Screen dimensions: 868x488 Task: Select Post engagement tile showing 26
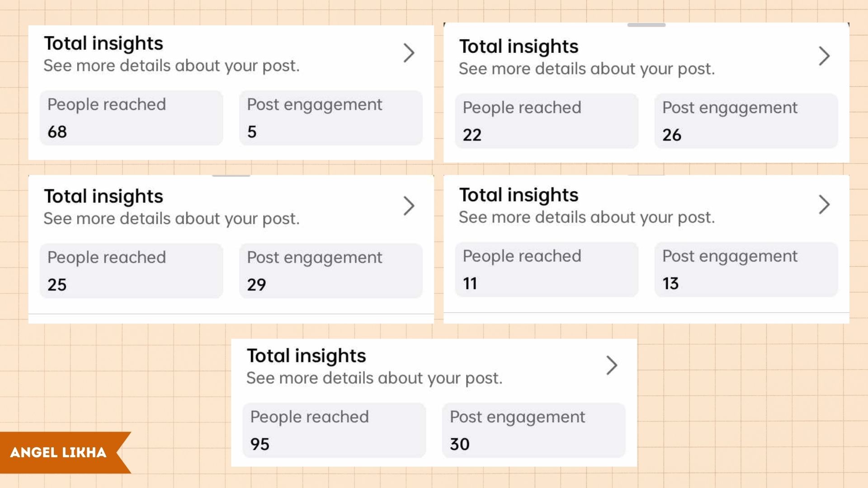point(746,121)
